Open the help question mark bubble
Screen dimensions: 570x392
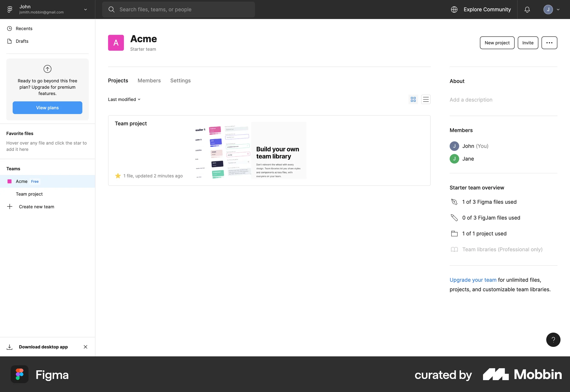pos(553,339)
